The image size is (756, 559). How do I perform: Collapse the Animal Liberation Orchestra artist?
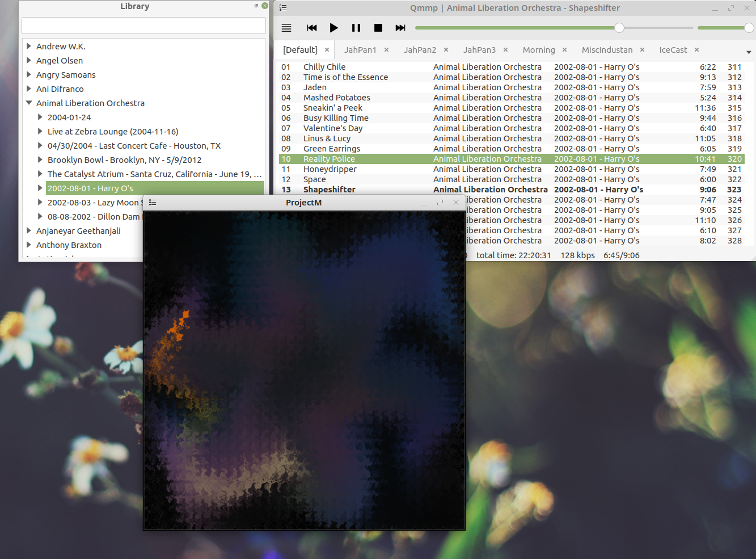click(x=29, y=103)
